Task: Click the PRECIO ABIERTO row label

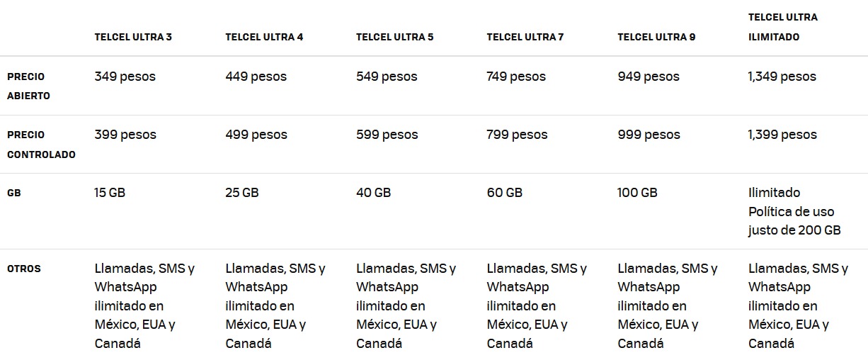Action: click(28, 86)
